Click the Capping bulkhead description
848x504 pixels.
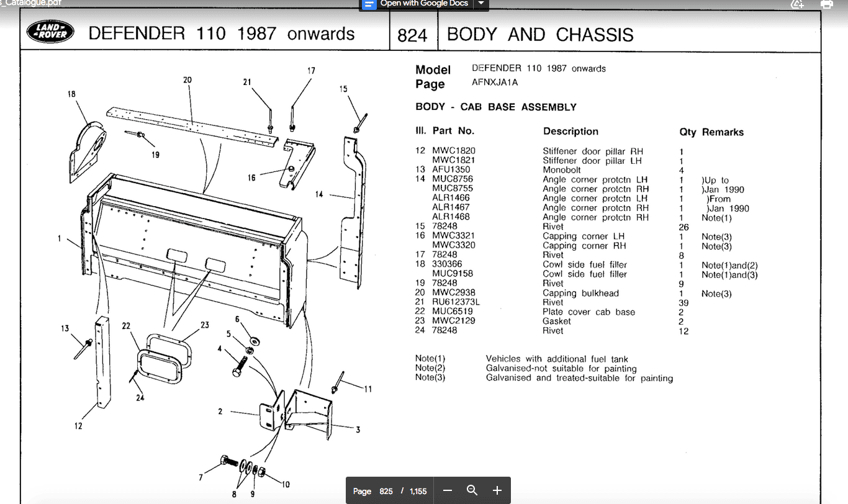(580, 294)
